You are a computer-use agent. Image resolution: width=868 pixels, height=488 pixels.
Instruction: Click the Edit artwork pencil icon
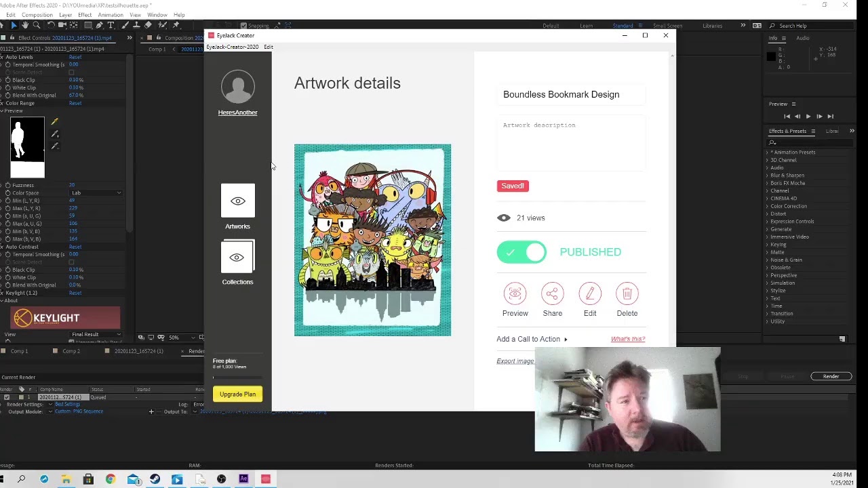tap(590, 293)
